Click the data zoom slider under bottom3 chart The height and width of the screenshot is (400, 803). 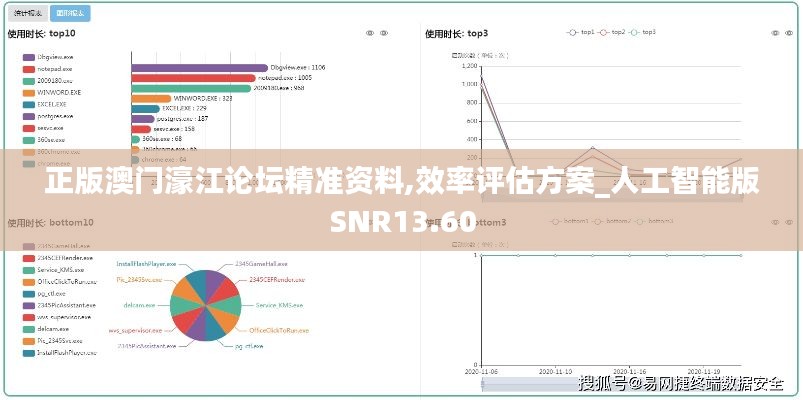click(x=611, y=383)
